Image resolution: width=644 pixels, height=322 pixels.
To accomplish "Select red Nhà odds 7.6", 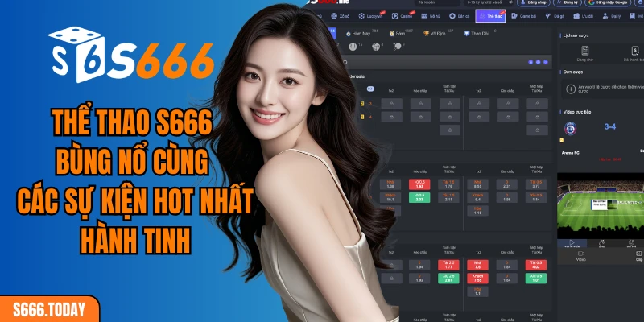I will 477,265.
